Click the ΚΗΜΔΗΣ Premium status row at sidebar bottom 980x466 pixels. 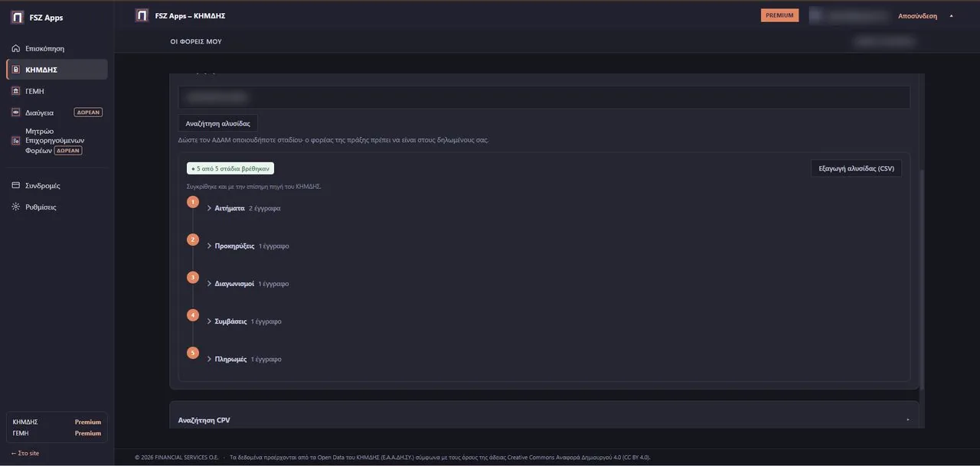57,422
